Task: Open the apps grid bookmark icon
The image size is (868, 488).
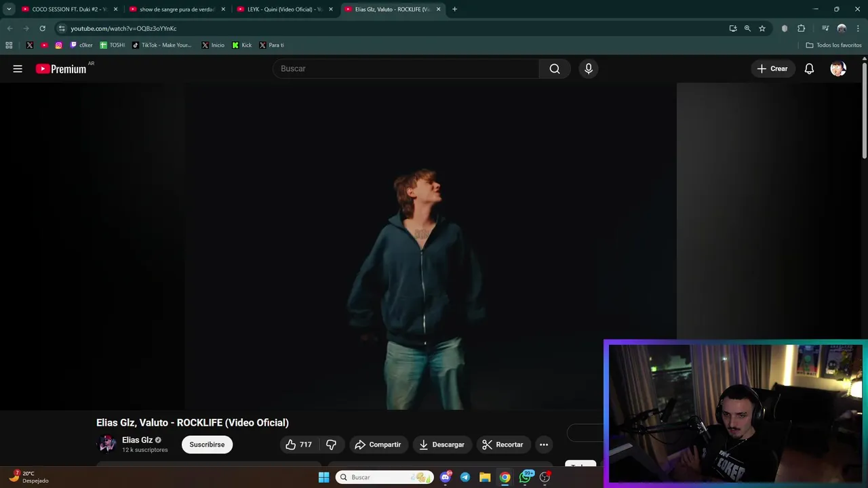Action: [x=9, y=45]
